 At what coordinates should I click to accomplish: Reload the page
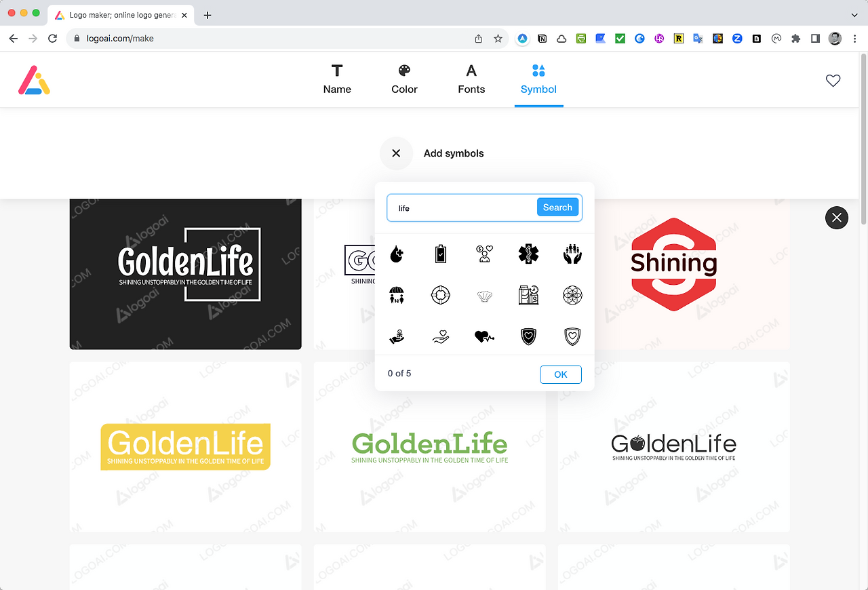[x=52, y=39]
